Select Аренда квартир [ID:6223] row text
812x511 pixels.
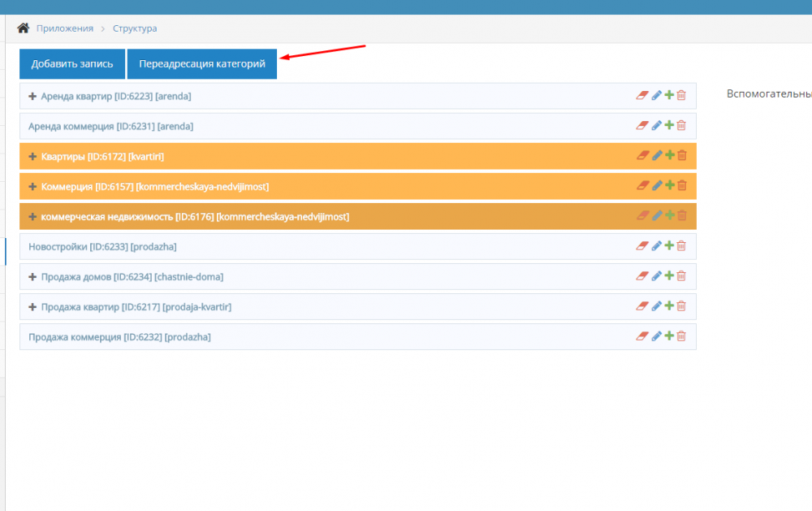coord(116,97)
